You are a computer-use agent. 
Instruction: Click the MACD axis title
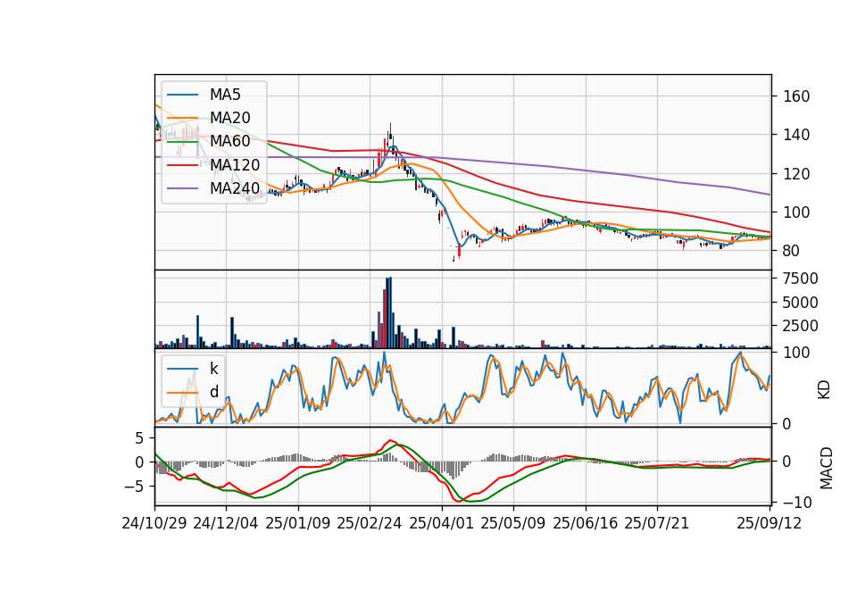click(x=827, y=469)
